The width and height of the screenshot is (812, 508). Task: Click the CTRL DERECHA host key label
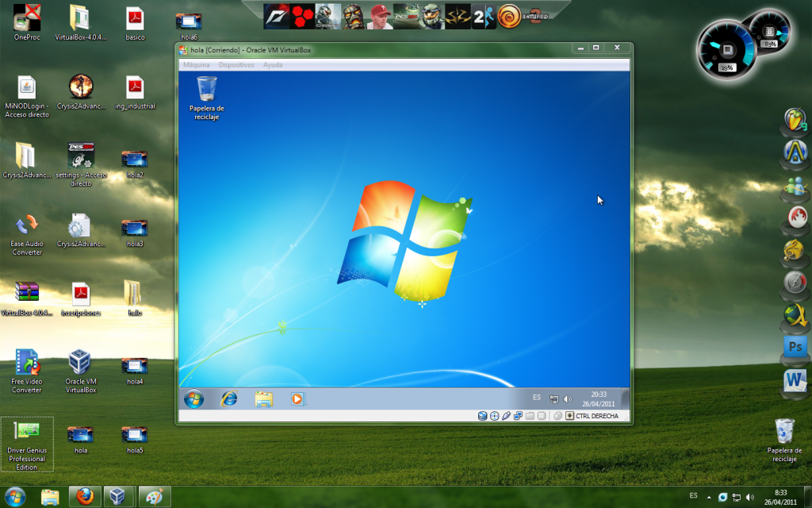597,416
